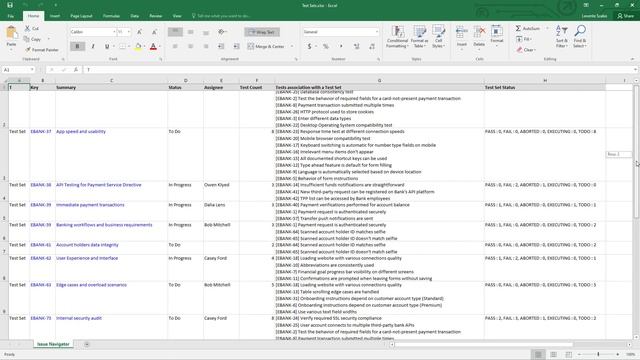The height and width of the screenshot is (360, 640).
Task: Open Find & Select magnifier
Action: tap(580, 36)
